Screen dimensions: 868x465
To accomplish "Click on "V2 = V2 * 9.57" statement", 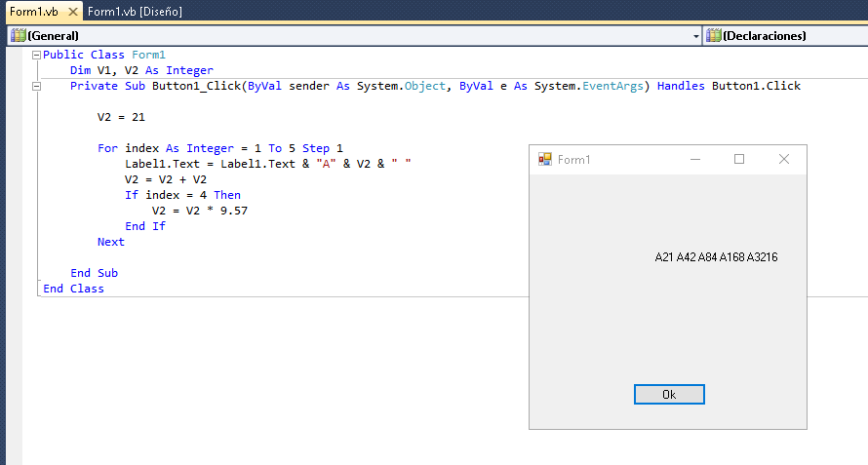I will pos(200,211).
